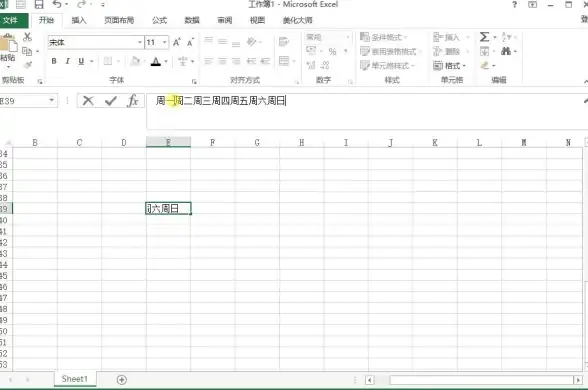This screenshot has width=588, height=390.
Task: Click the fx insert function button
Action: point(133,100)
